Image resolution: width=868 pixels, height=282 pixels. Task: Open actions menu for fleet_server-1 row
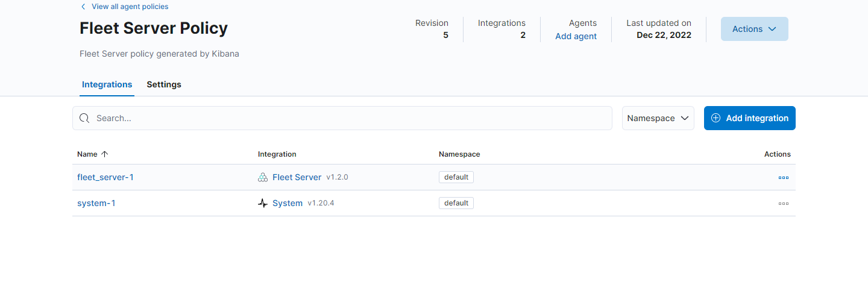point(783,178)
